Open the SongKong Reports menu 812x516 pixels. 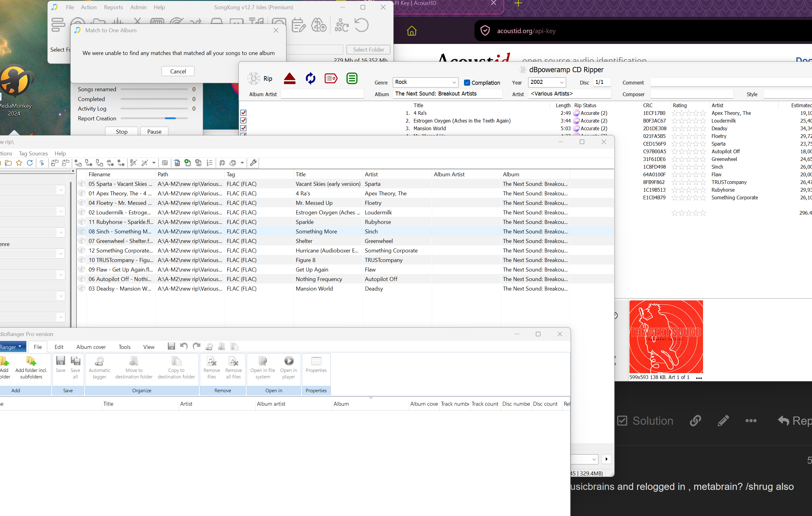113,7
